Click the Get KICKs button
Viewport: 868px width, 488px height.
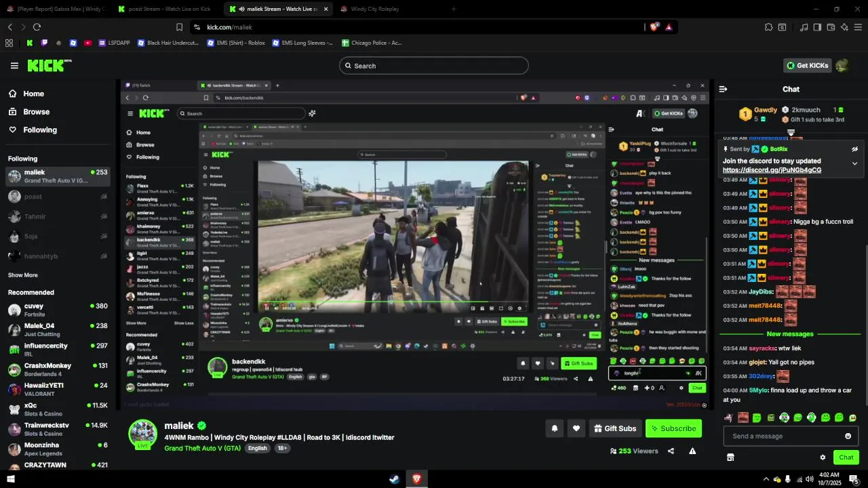pyautogui.click(x=807, y=66)
